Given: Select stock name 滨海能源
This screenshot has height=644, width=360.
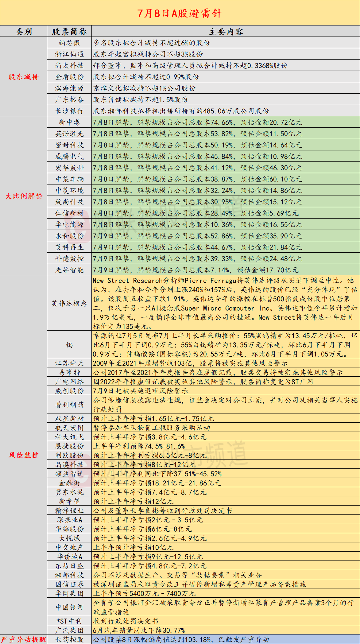Looking at the screenshot, I should pos(69,88).
